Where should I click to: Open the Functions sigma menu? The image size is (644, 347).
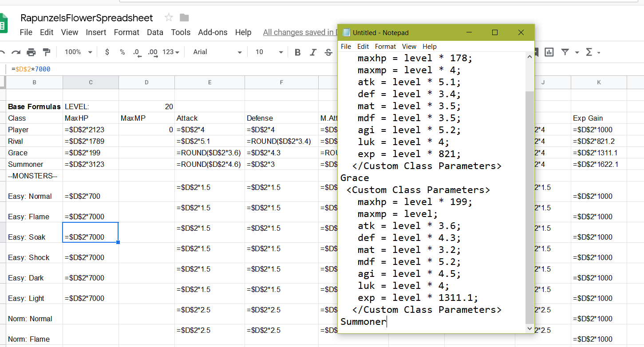[589, 52]
